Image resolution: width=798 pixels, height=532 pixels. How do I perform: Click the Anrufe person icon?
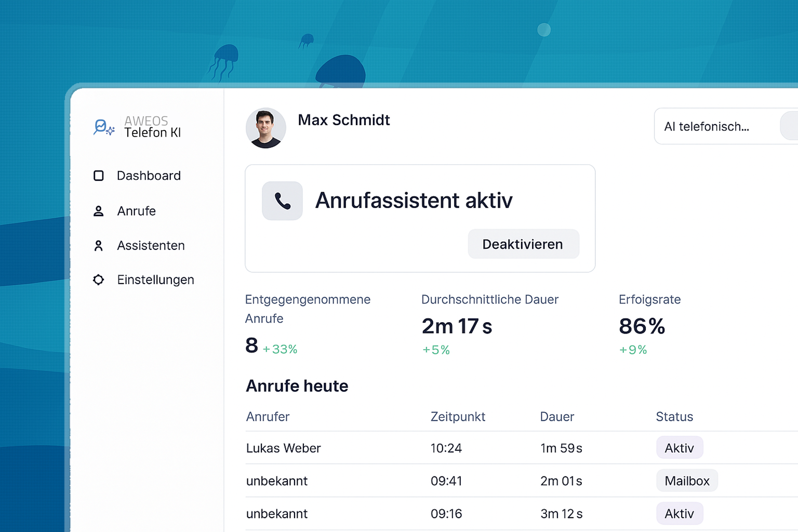98,211
